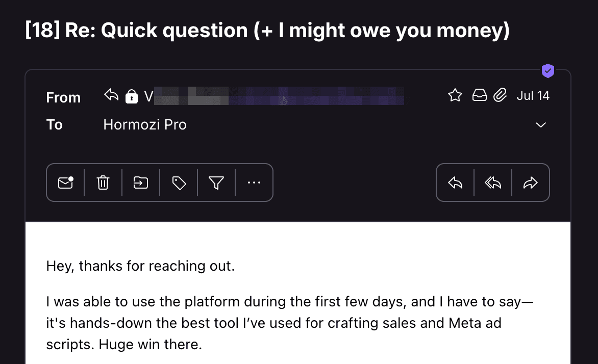The width and height of the screenshot is (598, 364).
Task: Forward this message
Action: tap(531, 183)
